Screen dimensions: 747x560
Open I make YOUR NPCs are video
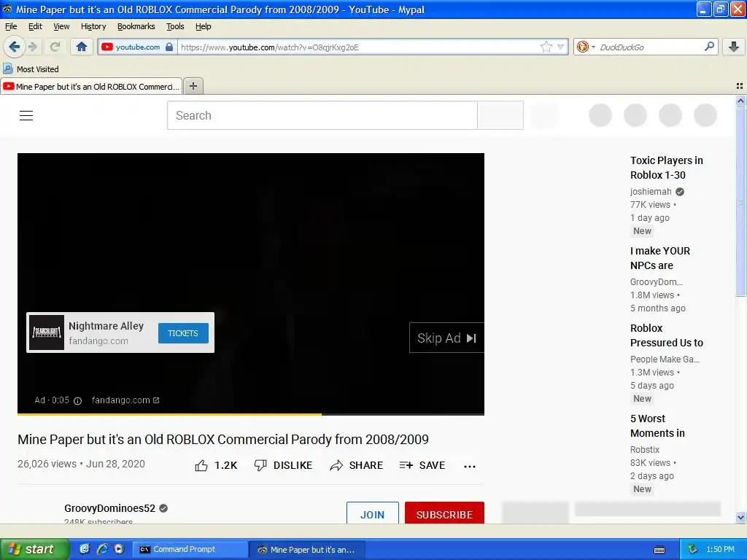pyautogui.click(x=659, y=258)
